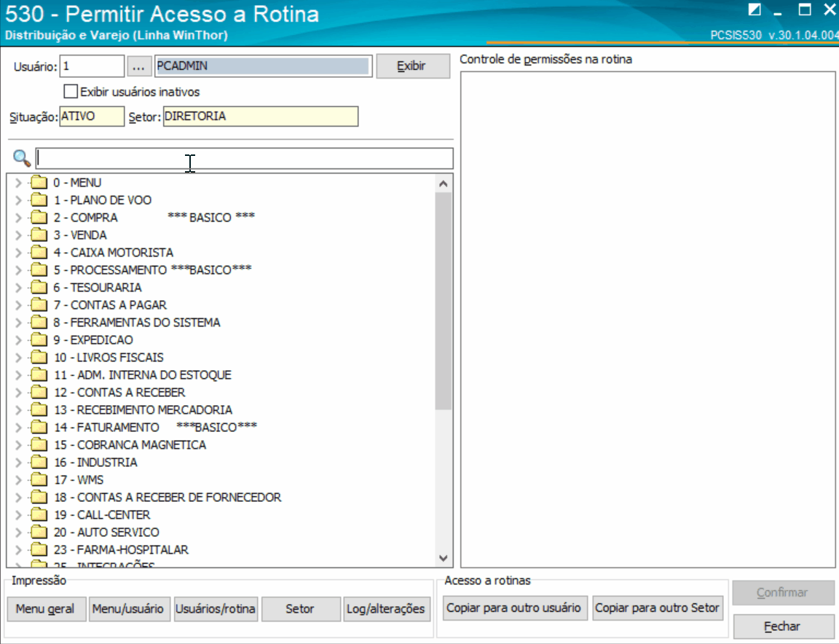The image size is (839, 644).
Task: Click the Setor field showing DIRETORIA
Action: click(261, 116)
